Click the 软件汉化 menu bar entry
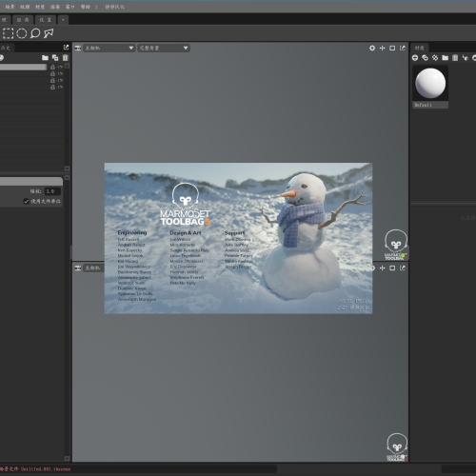476x476 pixels. click(x=115, y=7)
